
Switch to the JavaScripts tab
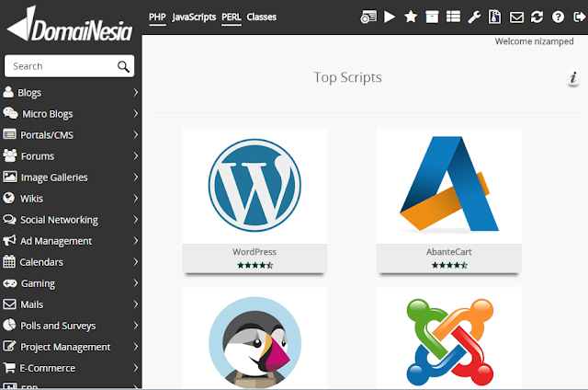tap(194, 17)
